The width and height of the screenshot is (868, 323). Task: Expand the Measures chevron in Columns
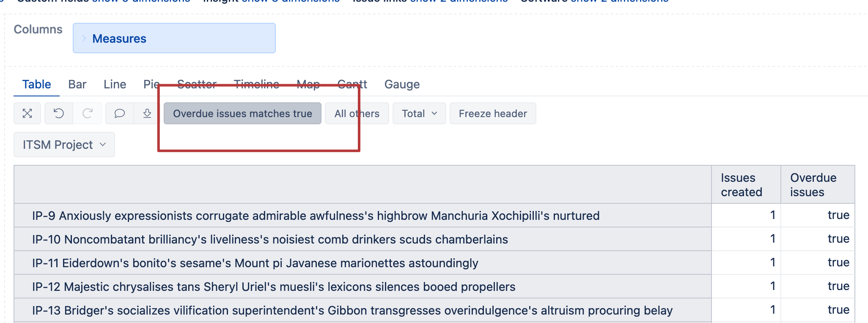[84, 38]
